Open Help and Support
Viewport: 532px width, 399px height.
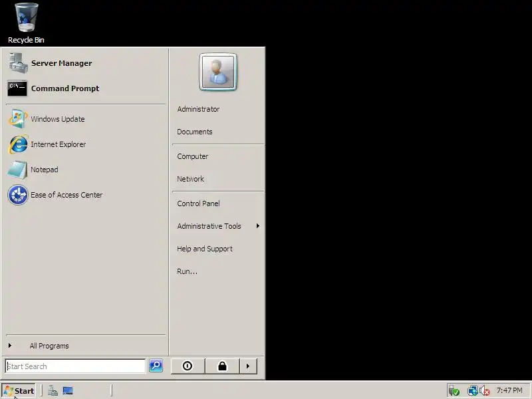(x=205, y=249)
